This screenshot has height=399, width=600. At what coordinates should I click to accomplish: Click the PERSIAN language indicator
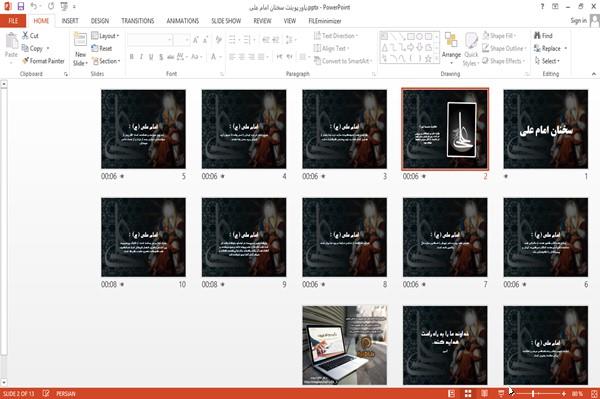[66, 393]
